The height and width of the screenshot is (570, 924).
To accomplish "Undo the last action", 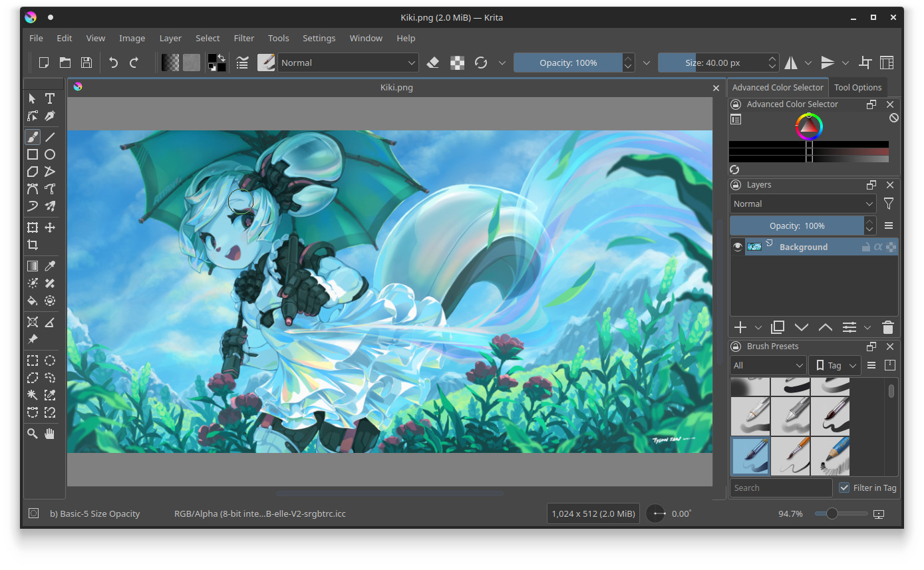I will click(113, 63).
